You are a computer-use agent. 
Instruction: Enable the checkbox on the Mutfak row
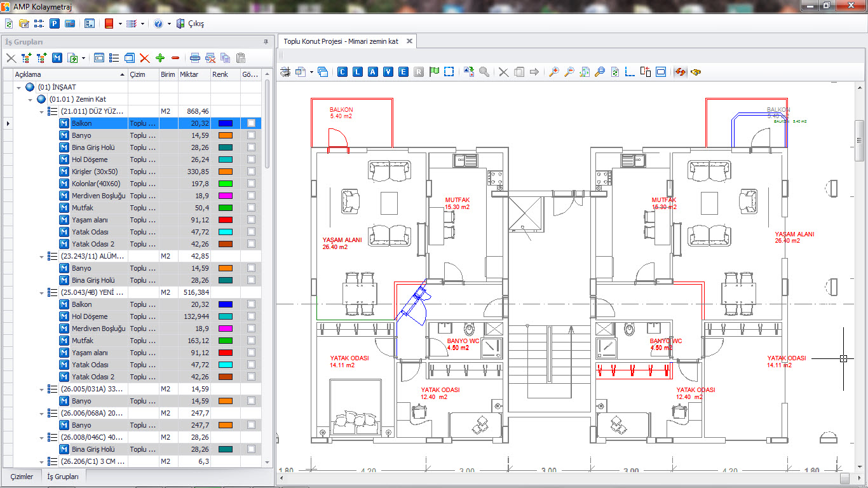point(252,207)
